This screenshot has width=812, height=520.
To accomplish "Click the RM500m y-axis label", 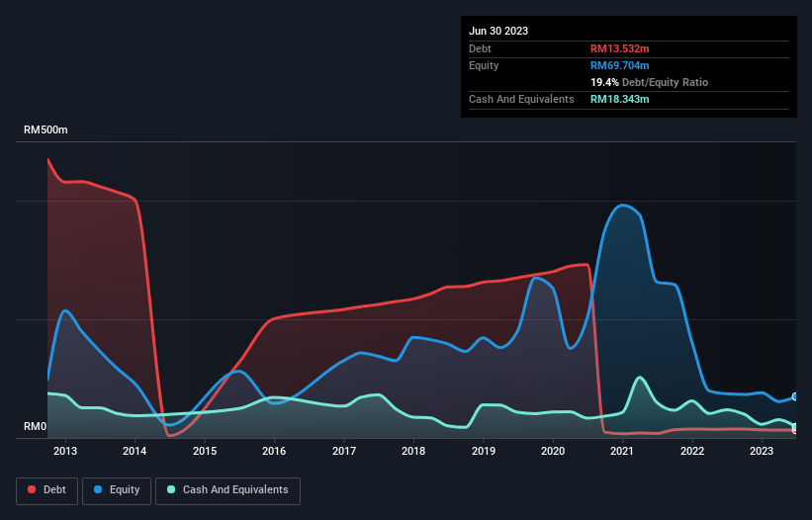I will point(45,130).
